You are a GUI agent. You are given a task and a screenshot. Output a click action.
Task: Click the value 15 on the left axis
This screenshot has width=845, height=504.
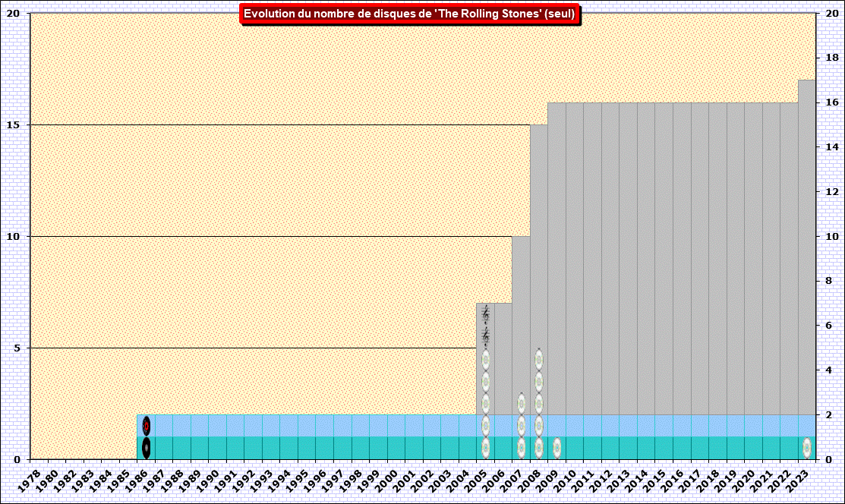pos(14,124)
